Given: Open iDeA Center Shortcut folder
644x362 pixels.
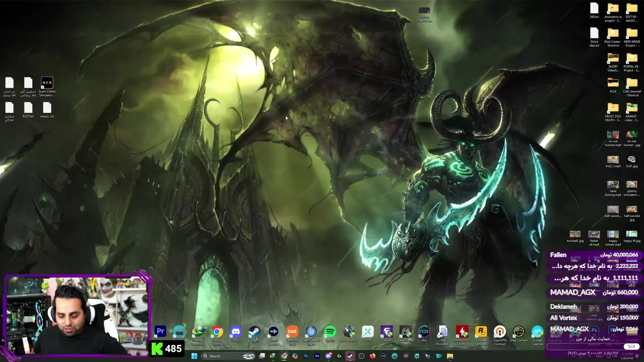Looking at the screenshot, I should click(x=613, y=38).
